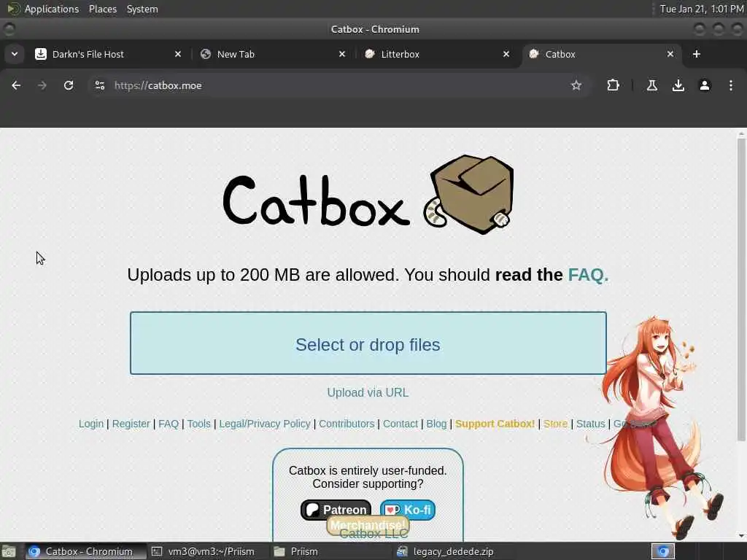Open site information icon in address bar
The height and width of the screenshot is (560, 747).
[x=99, y=85]
